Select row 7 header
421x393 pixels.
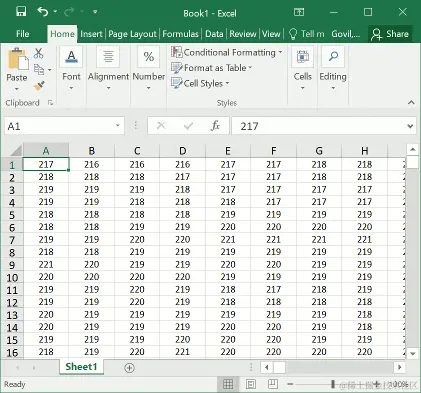12,240
